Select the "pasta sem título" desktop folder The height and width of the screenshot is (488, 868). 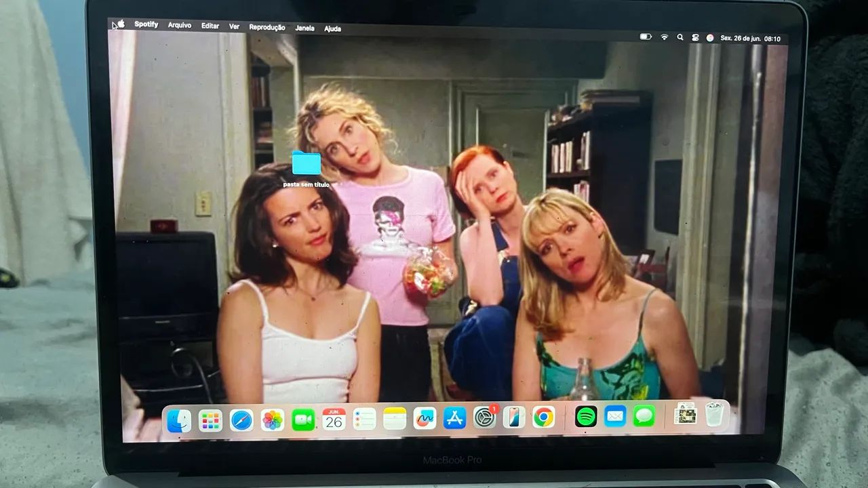click(307, 169)
